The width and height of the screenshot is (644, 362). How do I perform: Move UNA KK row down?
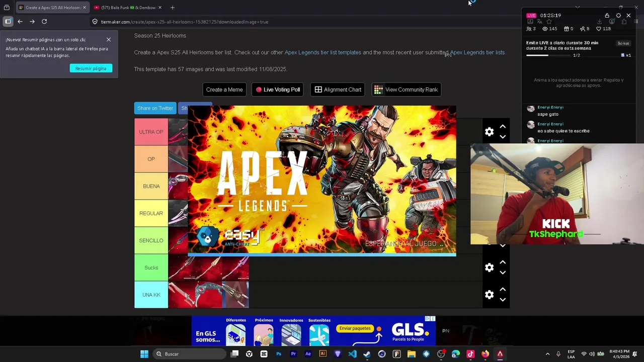point(502,300)
